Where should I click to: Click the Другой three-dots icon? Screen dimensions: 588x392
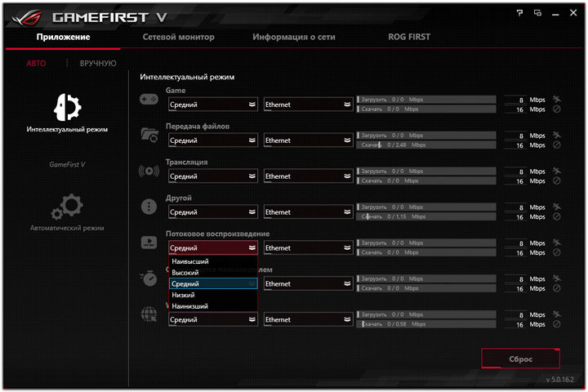pyautogui.click(x=149, y=207)
